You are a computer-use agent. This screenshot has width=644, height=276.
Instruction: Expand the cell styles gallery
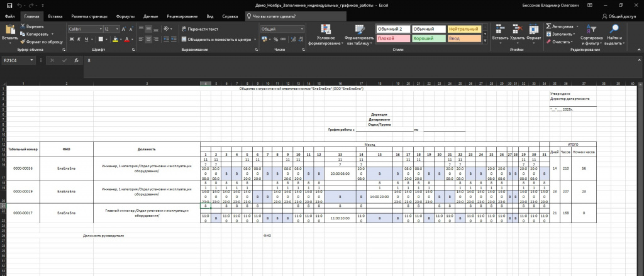485,41
